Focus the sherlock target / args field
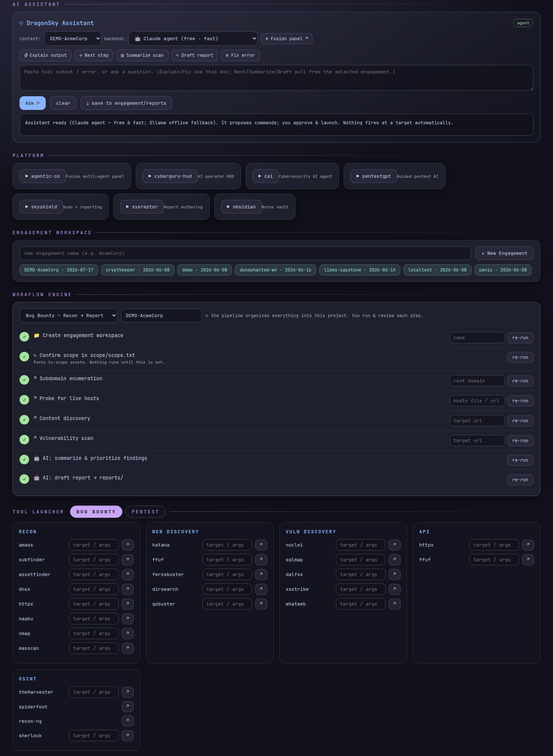The height and width of the screenshot is (756, 553). pos(94,735)
